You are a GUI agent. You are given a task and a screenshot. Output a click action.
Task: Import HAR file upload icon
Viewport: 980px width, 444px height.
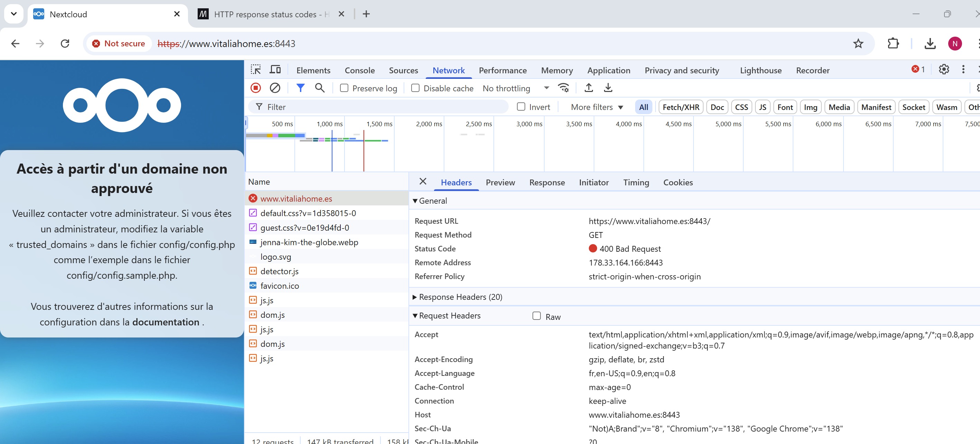(x=588, y=88)
